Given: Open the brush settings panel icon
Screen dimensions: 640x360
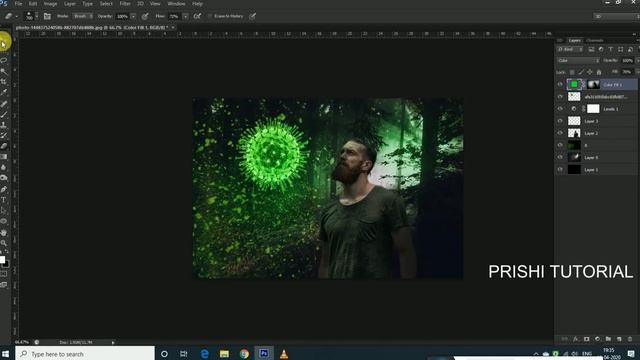Looking at the screenshot, I should point(47,16).
